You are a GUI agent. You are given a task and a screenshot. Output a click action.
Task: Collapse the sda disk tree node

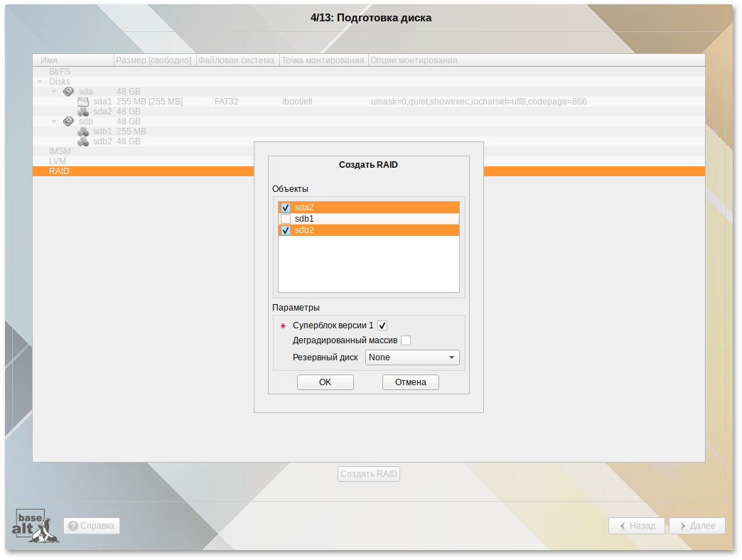(54, 92)
